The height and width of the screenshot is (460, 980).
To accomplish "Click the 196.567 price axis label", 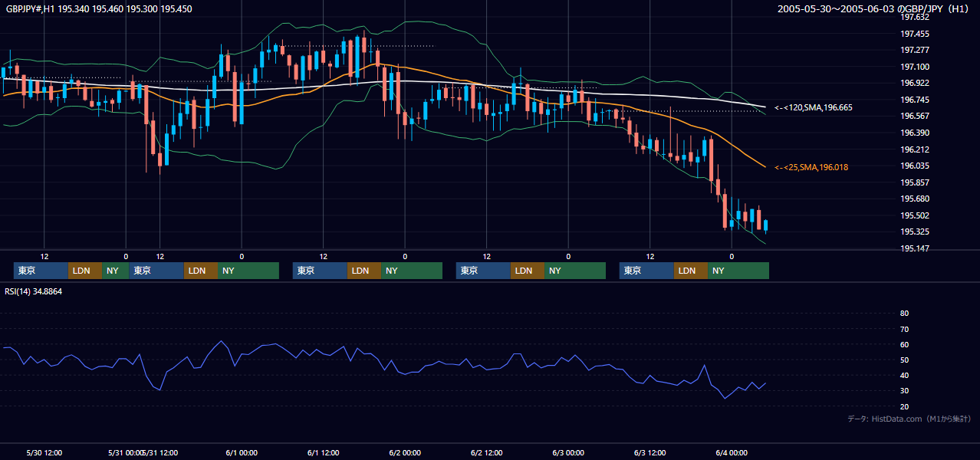I will tap(915, 116).
